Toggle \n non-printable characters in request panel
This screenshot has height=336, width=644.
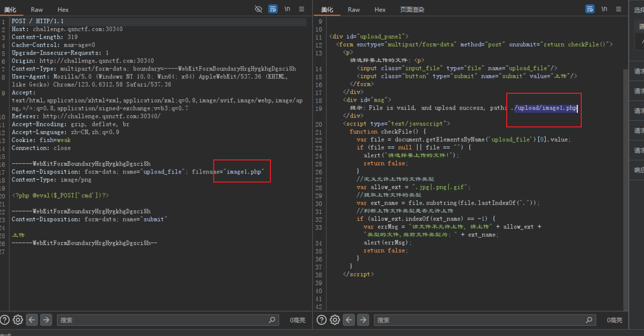[287, 9]
